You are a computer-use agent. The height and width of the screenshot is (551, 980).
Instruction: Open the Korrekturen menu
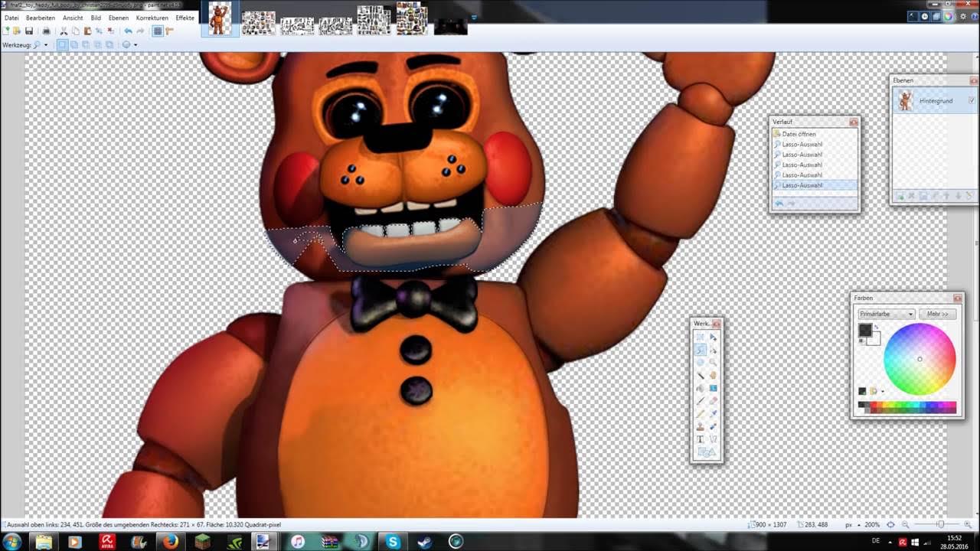(x=152, y=18)
